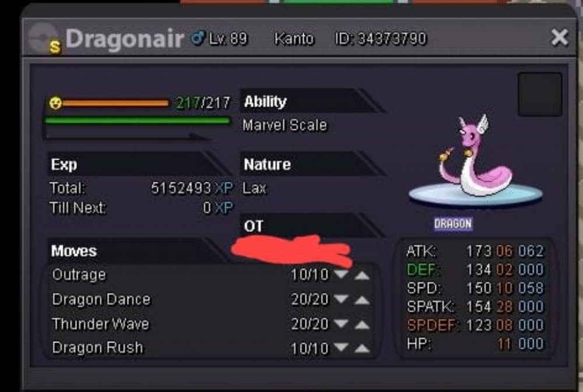Click the DRAGON type badge

(x=453, y=224)
